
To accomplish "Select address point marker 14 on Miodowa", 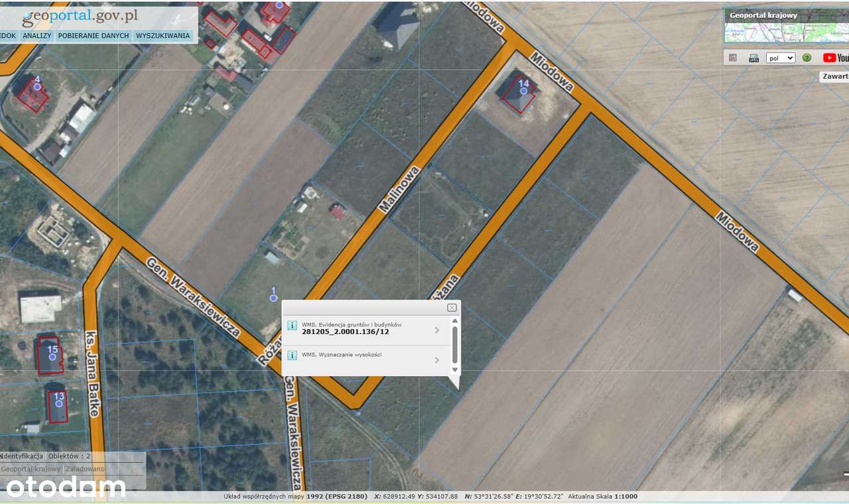I will pos(523,90).
